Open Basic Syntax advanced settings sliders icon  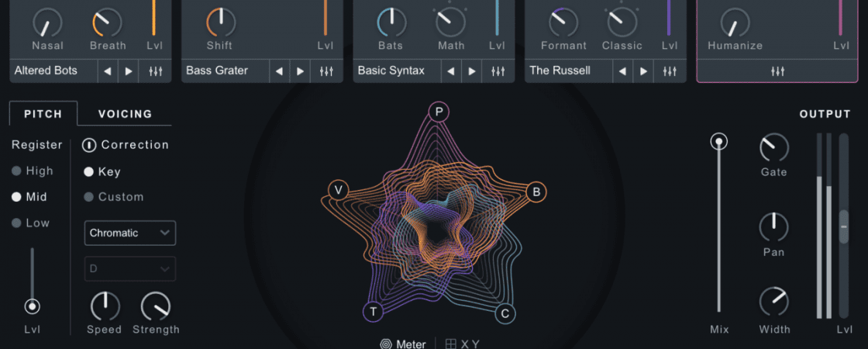click(498, 71)
